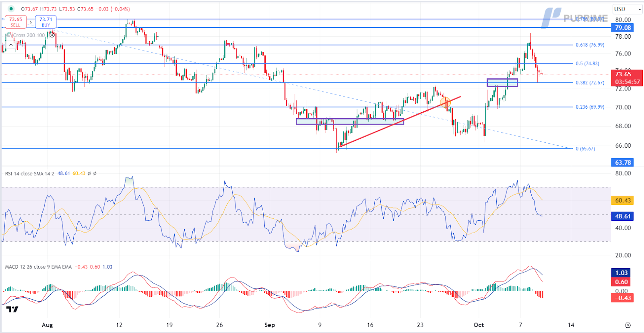Click the red -0.43 MACD histogram axis label
This screenshot has width=644, height=333.
coord(622,298)
